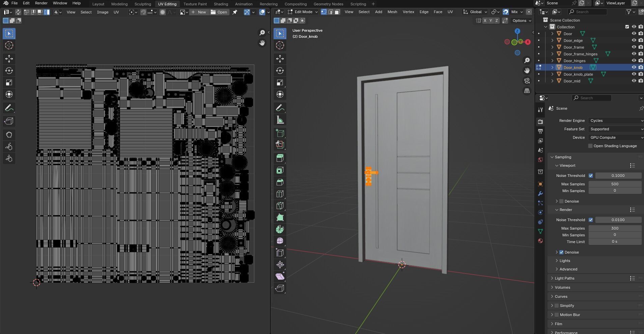Enable the Simplify checkbox
Viewport: 644px width, 334px height.
pyautogui.click(x=557, y=306)
